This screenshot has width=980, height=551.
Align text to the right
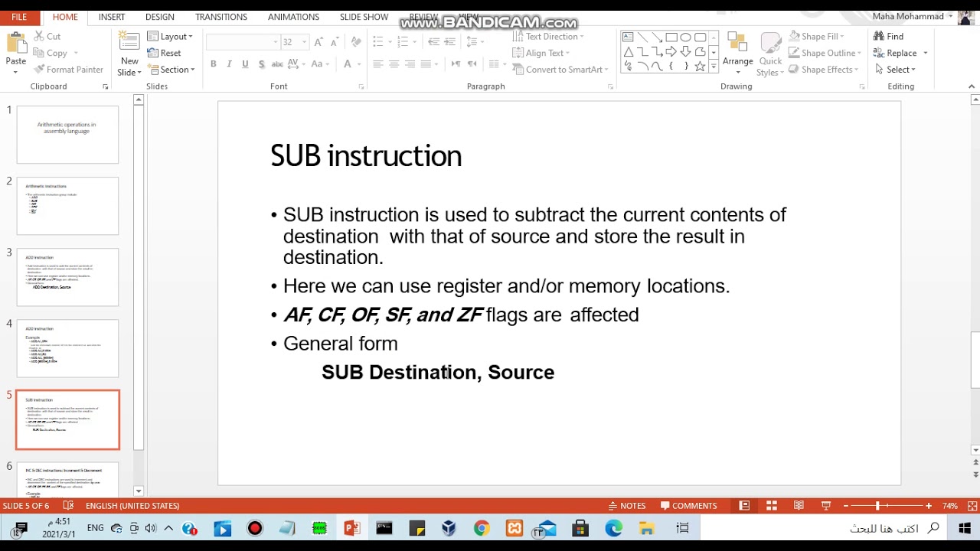410,64
